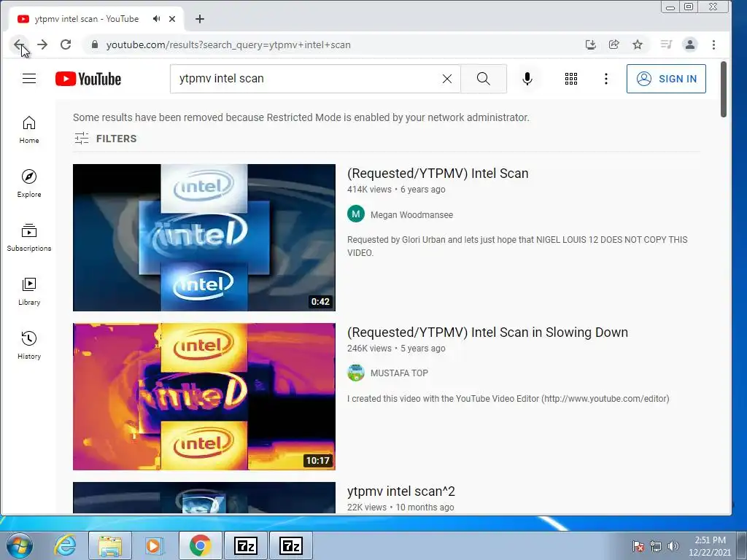
Task: Go to YouTube home via logo
Action: [x=88, y=79]
